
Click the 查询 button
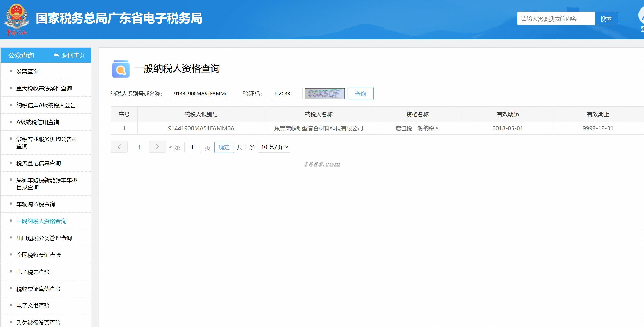360,94
